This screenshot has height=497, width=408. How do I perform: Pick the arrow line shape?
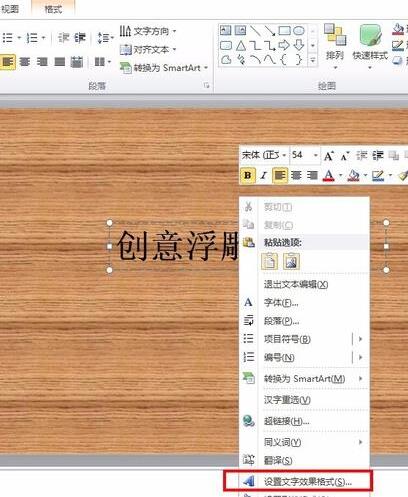click(270, 31)
